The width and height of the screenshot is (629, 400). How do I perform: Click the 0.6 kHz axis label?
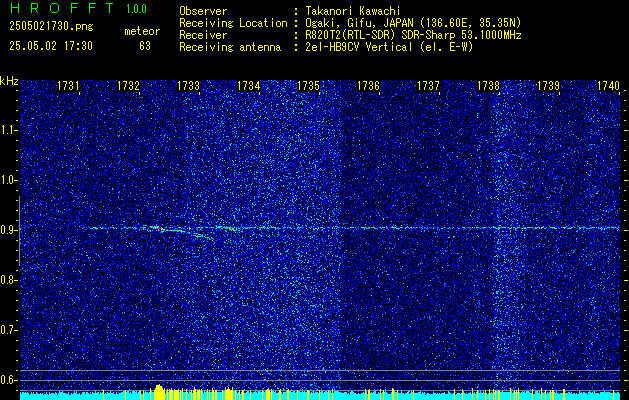point(8,380)
